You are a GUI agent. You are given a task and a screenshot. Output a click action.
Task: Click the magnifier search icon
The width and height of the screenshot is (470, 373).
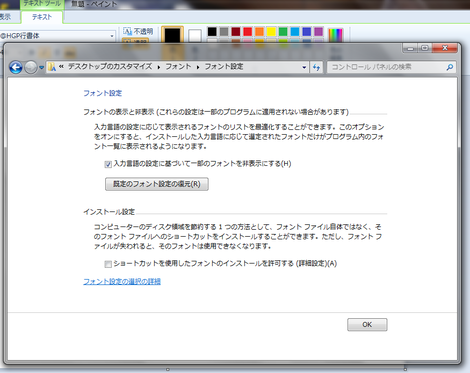tap(450, 67)
